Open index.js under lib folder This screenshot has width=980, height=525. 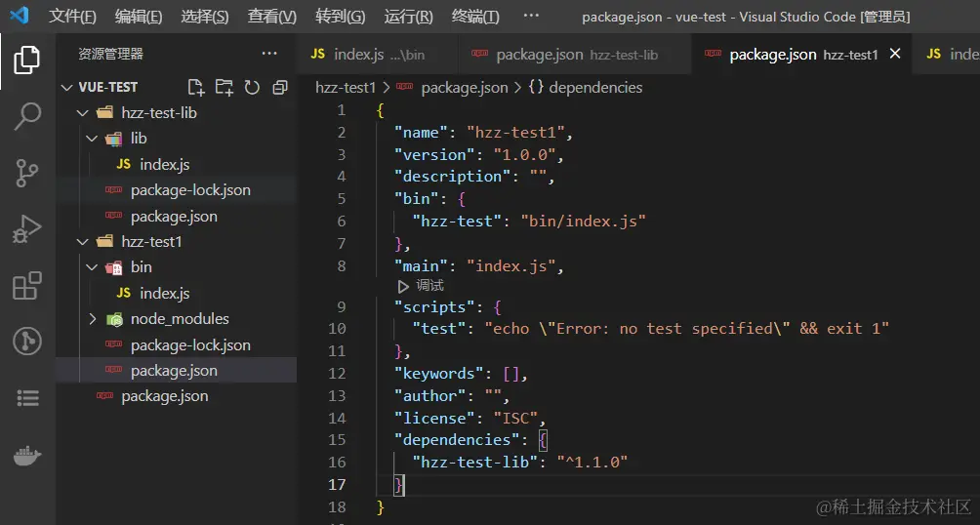tap(164, 164)
